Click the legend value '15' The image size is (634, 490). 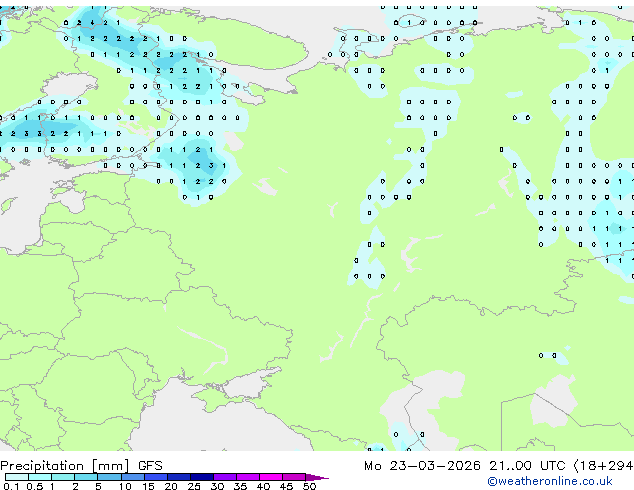(x=148, y=486)
